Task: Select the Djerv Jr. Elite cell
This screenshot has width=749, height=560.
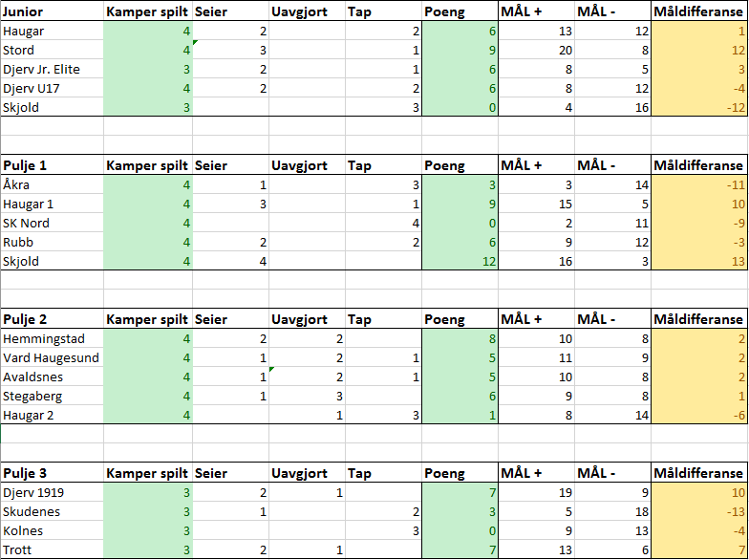Action: [x=52, y=69]
